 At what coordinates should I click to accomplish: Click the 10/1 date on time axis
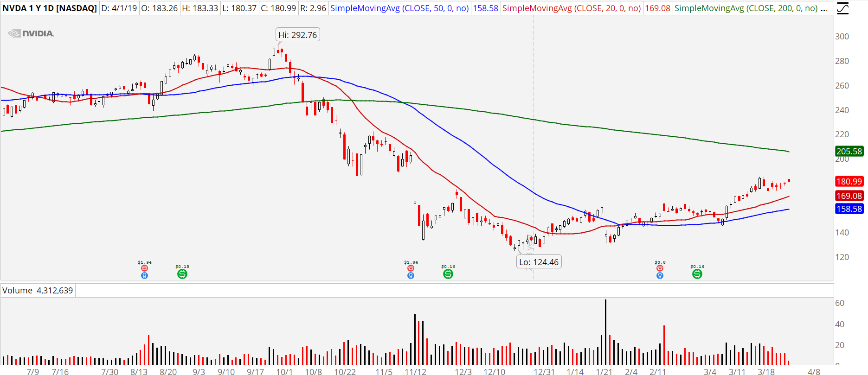click(x=285, y=372)
